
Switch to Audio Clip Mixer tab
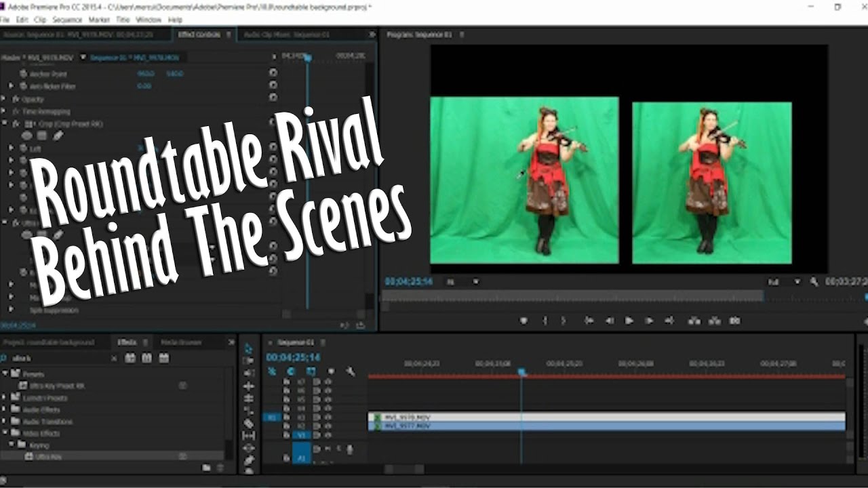[x=287, y=34]
